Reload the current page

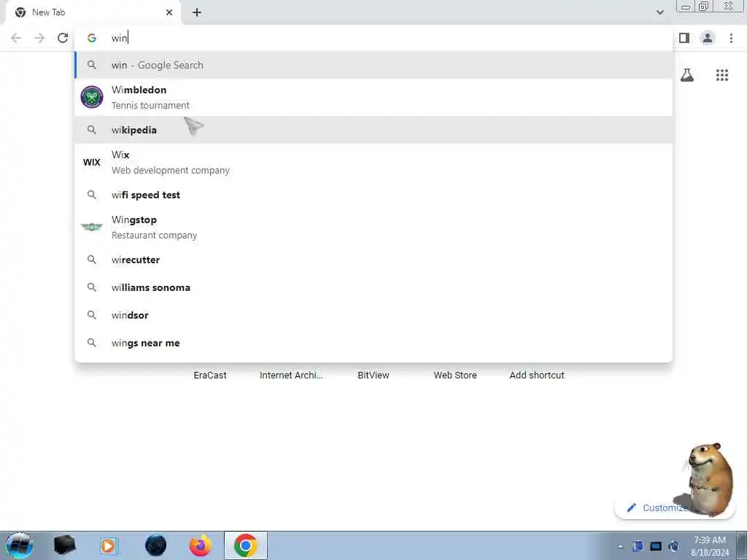pos(63,38)
